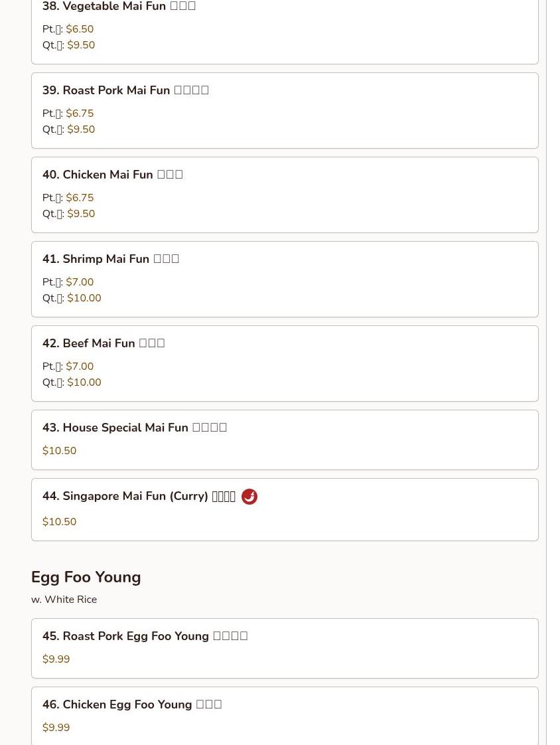Image resolution: width=560 pixels, height=745 pixels.
Task: Open 41. Shrimp Mai Fun item
Action: click(x=285, y=280)
